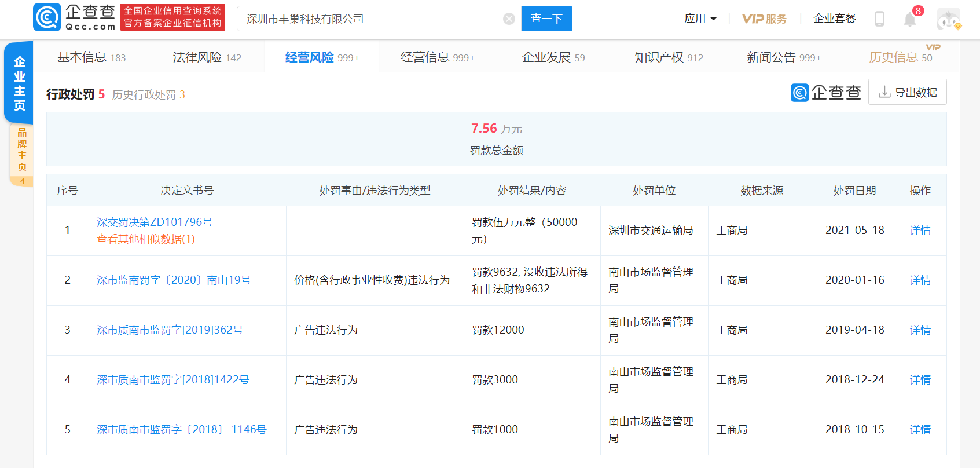The image size is (980, 468).
Task: Switch to the 经营信息 tab
Action: tap(437, 57)
